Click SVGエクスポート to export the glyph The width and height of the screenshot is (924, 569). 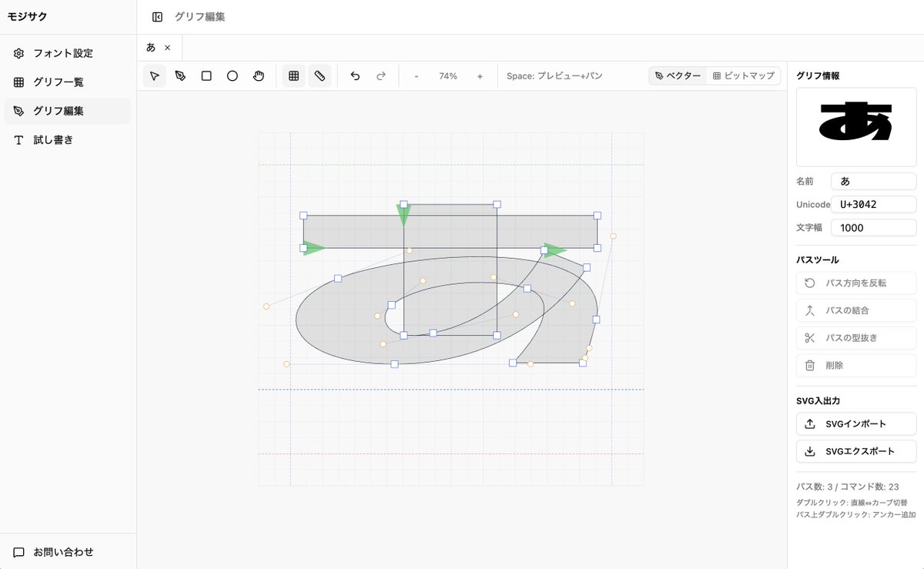(x=855, y=451)
